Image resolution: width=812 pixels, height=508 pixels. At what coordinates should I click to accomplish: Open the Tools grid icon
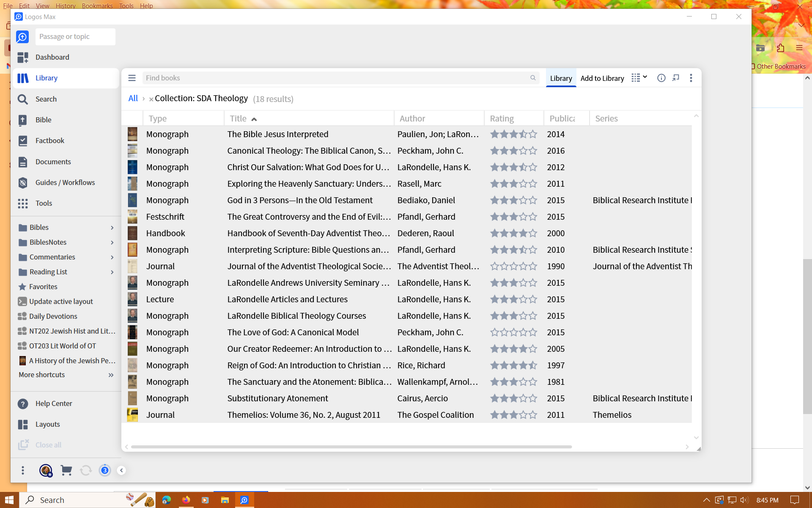pyautogui.click(x=23, y=203)
